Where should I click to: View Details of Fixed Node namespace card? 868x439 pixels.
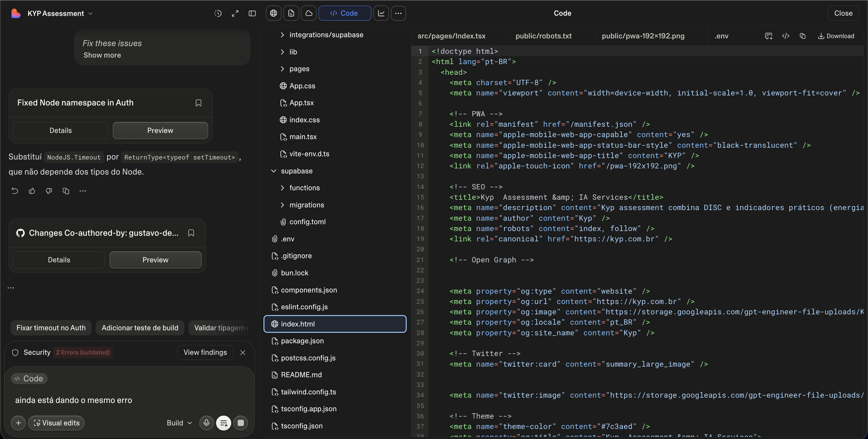pyautogui.click(x=61, y=131)
